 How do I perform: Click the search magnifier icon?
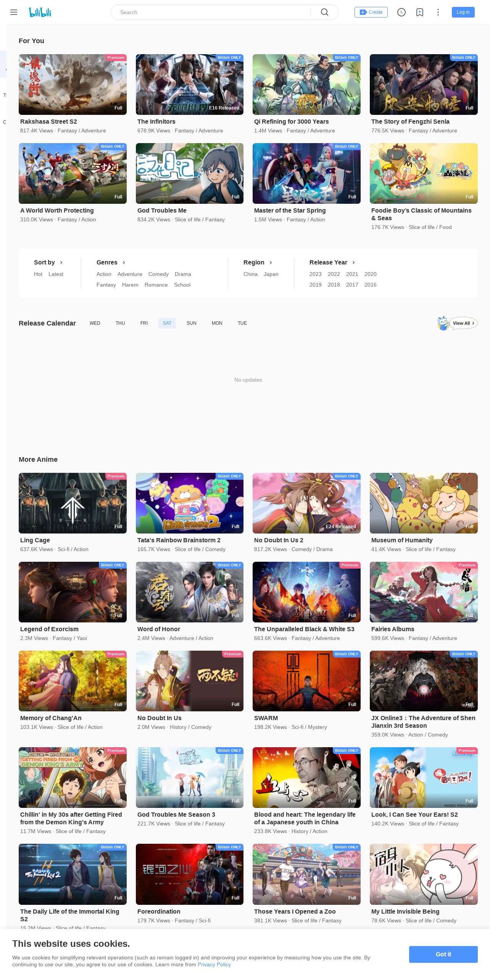(x=325, y=12)
